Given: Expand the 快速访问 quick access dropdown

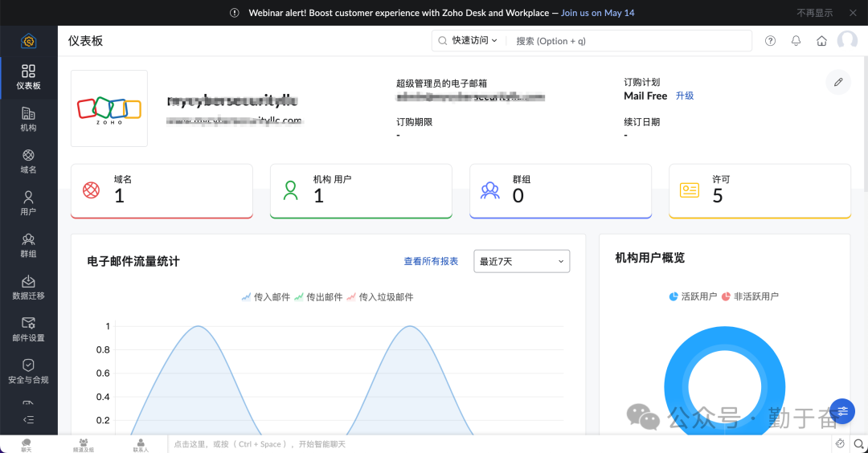Looking at the screenshot, I should pos(469,41).
